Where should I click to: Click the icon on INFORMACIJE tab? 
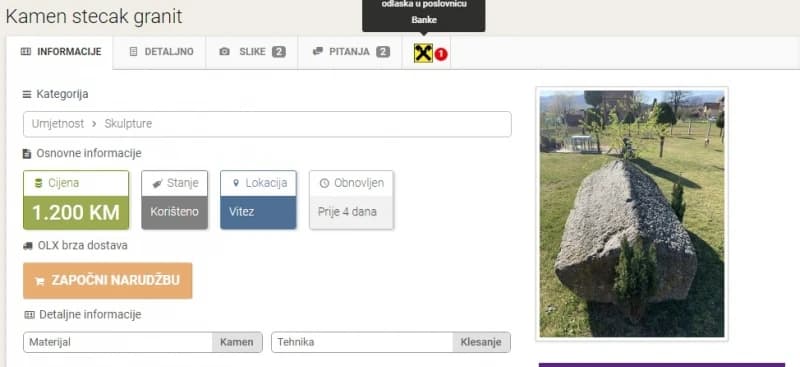[x=26, y=52]
